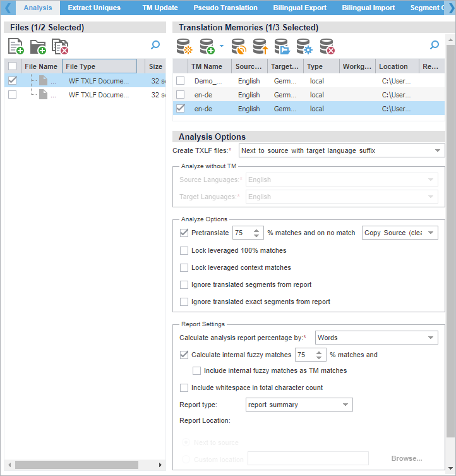
Task: Open the Report type dropdown
Action: tap(299, 405)
